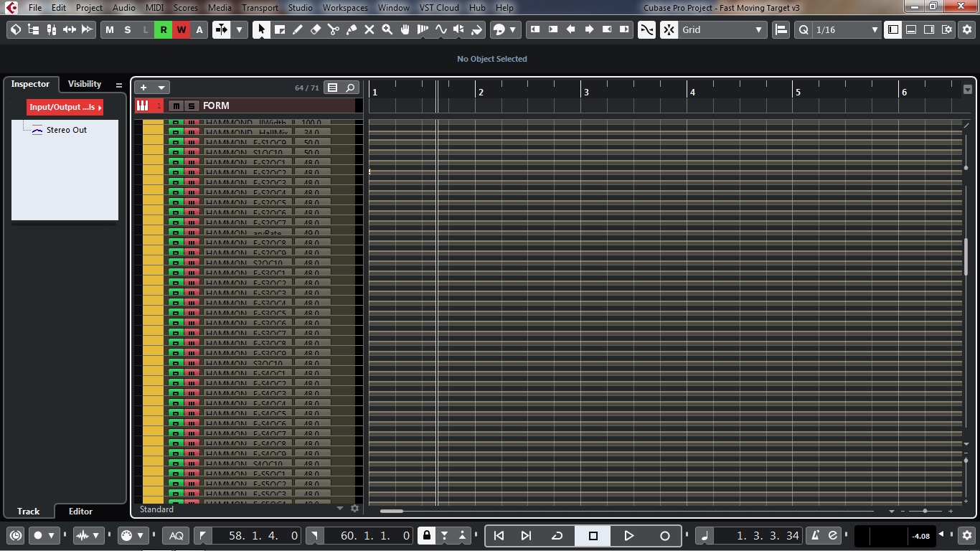Start playback with the Play button
The width and height of the screenshot is (980, 551).
pyautogui.click(x=628, y=535)
